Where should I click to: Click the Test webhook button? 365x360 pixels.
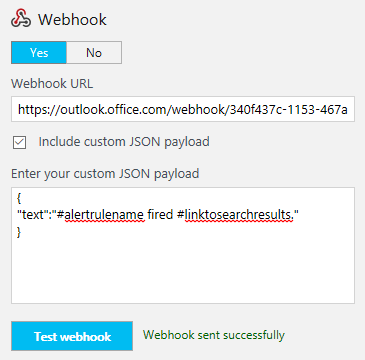click(x=72, y=336)
